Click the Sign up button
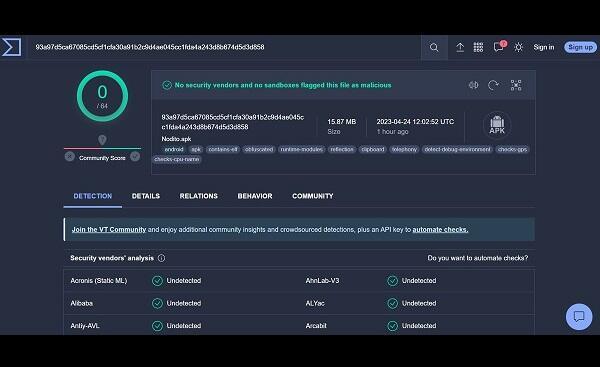600x367 pixels. point(580,47)
